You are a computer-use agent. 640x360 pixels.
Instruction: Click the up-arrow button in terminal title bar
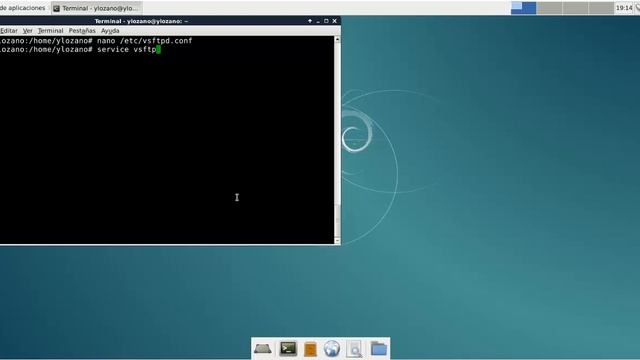pos(310,21)
